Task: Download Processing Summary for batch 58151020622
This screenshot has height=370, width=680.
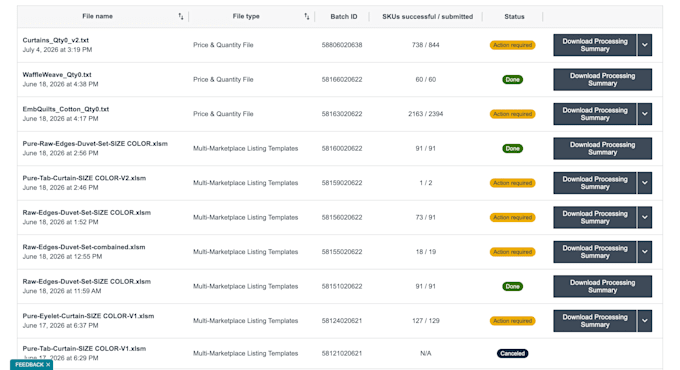Action: tap(602, 286)
